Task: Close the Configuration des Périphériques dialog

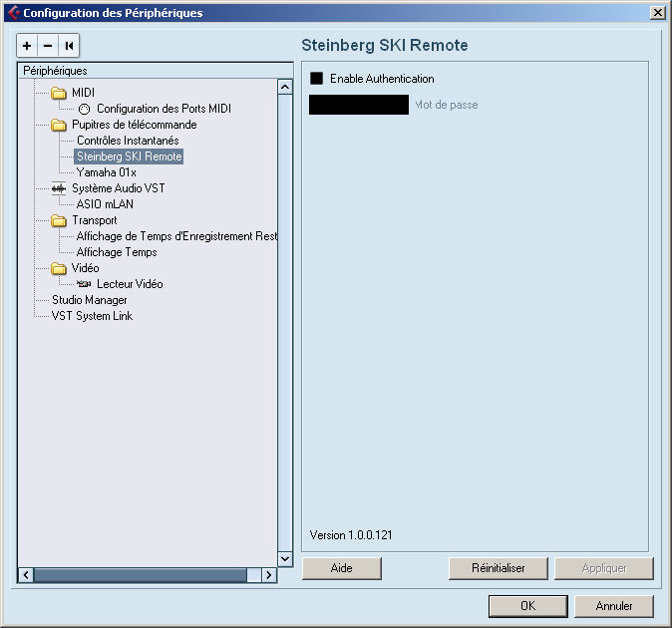Action: (x=657, y=13)
